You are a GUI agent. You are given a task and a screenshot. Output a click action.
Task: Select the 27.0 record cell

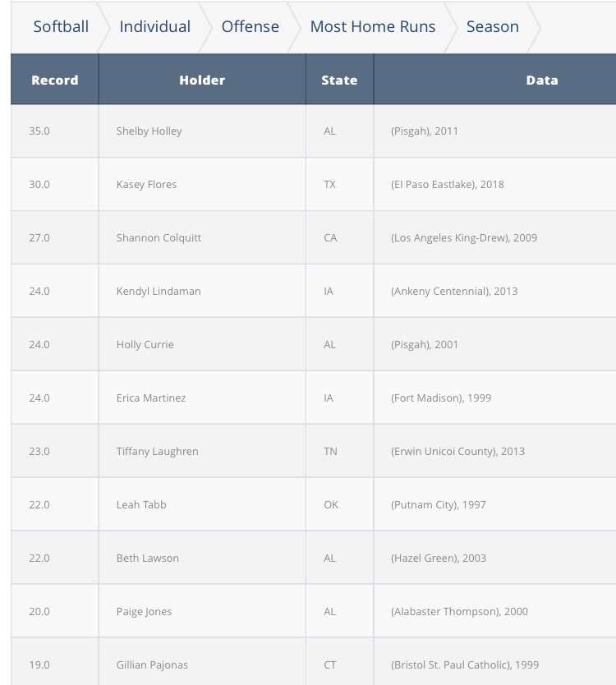click(54, 237)
